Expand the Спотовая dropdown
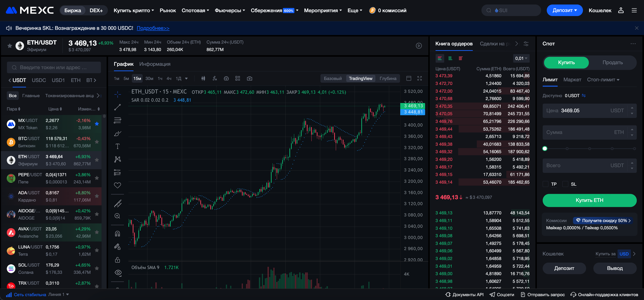 click(x=195, y=10)
